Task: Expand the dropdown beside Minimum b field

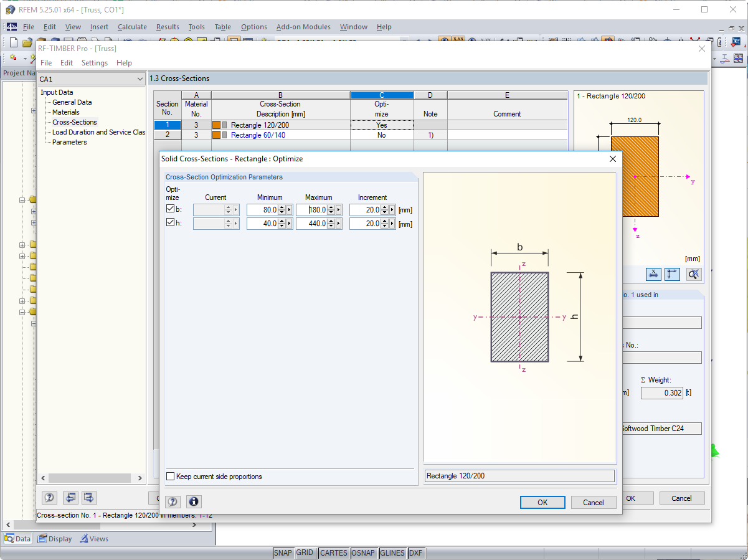Action: point(288,209)
